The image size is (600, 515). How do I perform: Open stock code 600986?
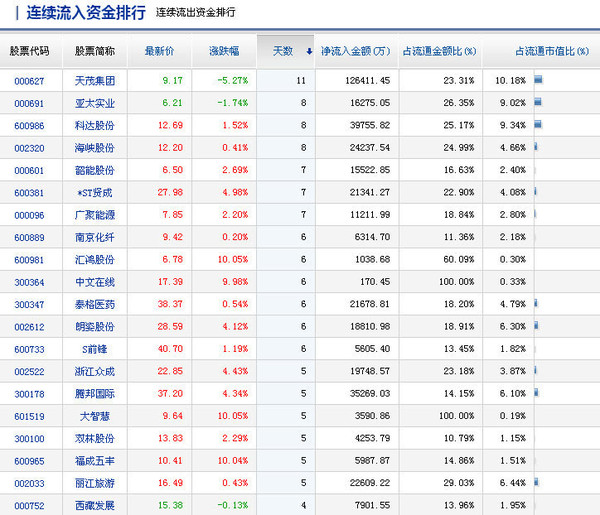pyautogui.click(x=29, y=125)
